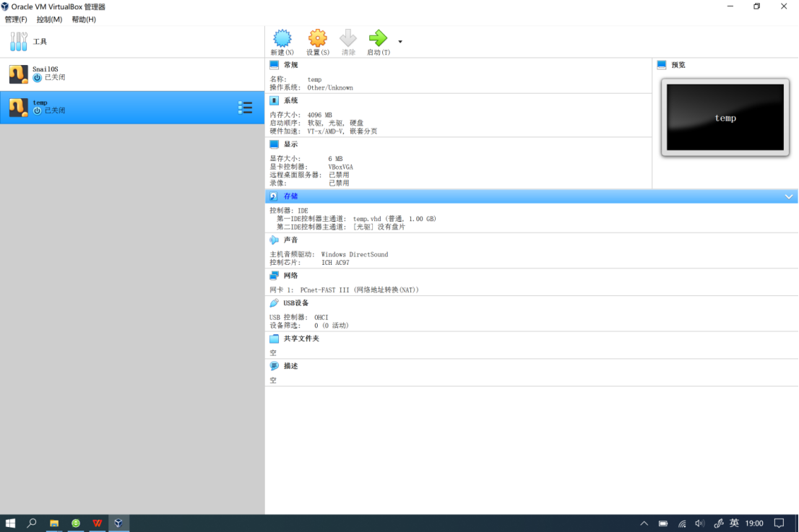Click the Windows DirectSound audio driver text
Image resolution: width=799 pixels, height=532 pixels.
tap(354, 255)
